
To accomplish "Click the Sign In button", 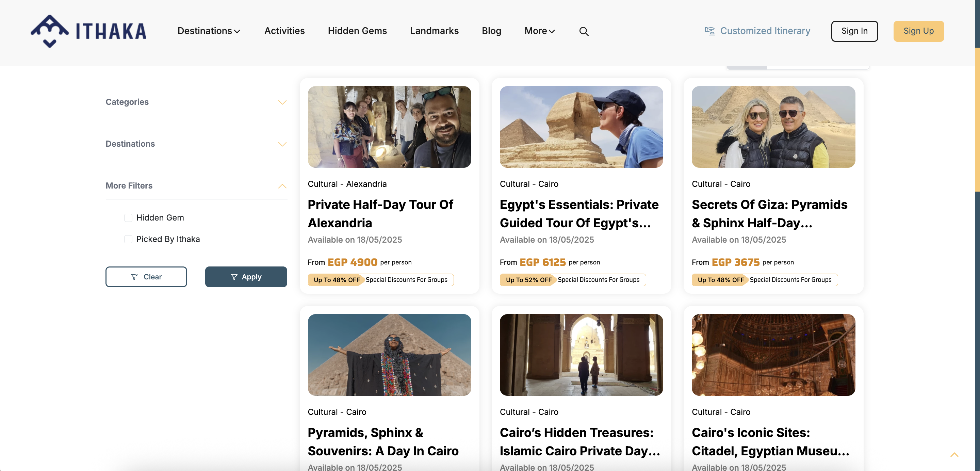I will 854,31.
